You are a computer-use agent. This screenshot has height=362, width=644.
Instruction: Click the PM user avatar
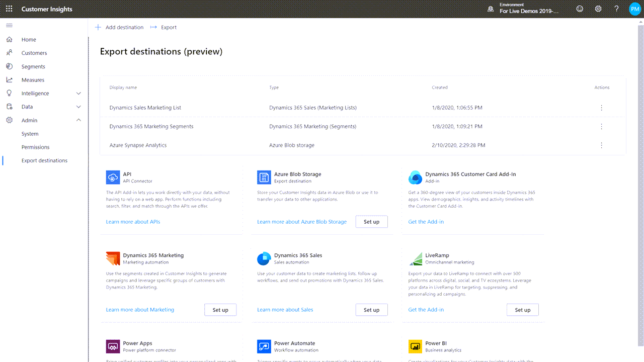[634, 9]
